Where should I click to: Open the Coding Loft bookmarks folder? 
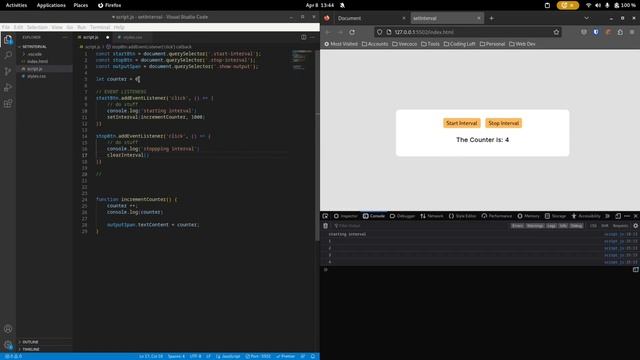459,44
